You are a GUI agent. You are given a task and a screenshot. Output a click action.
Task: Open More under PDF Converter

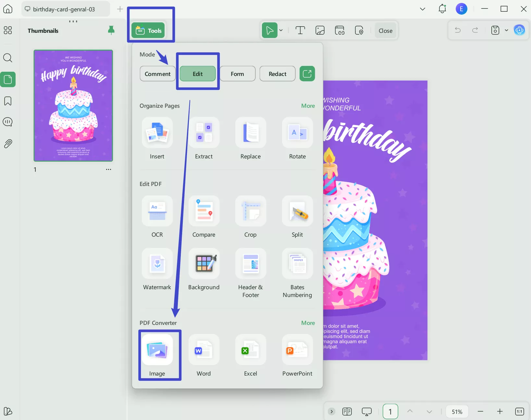click(x=308, y=323)
